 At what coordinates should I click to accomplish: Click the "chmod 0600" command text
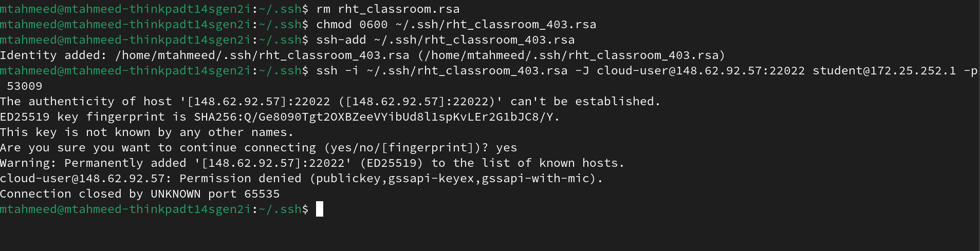coord(352,25)
